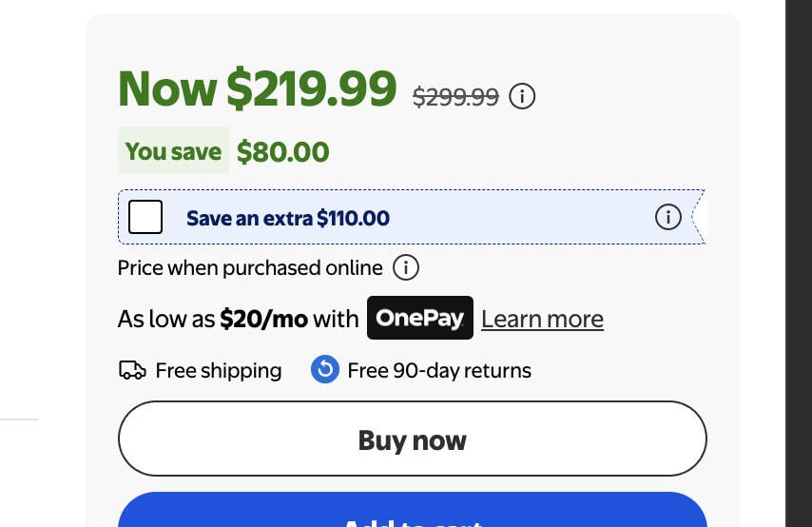Click the info icon after 'Price when purchased online'

pos(405,267)
